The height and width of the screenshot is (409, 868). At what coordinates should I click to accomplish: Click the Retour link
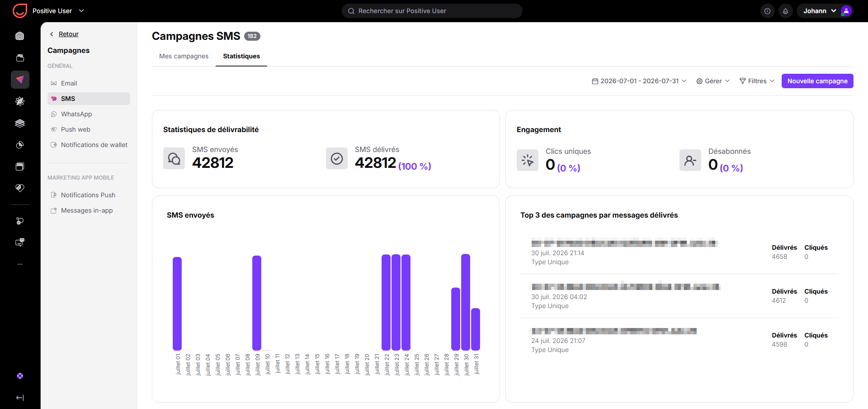point(68,34)
